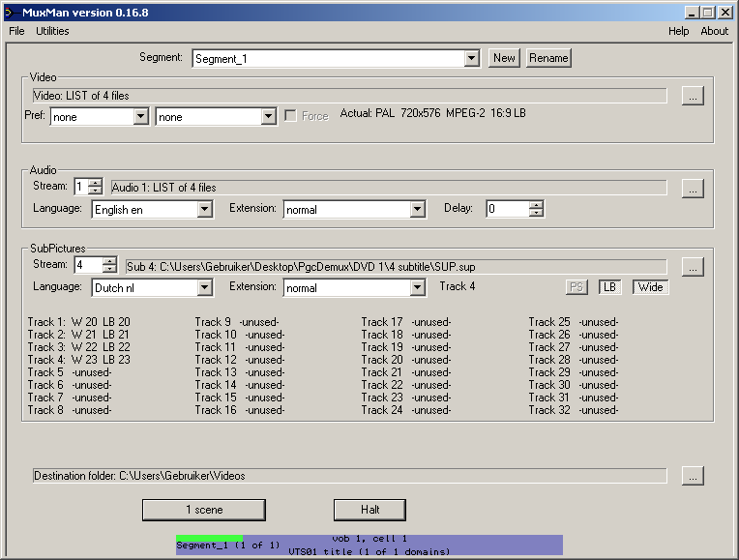
Task: Browse for subpicture file button
Action: [x=693, y=267]
